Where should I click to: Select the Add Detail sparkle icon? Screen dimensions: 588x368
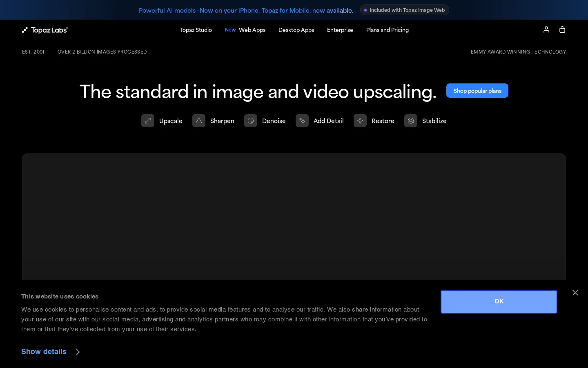pos(302,121)
